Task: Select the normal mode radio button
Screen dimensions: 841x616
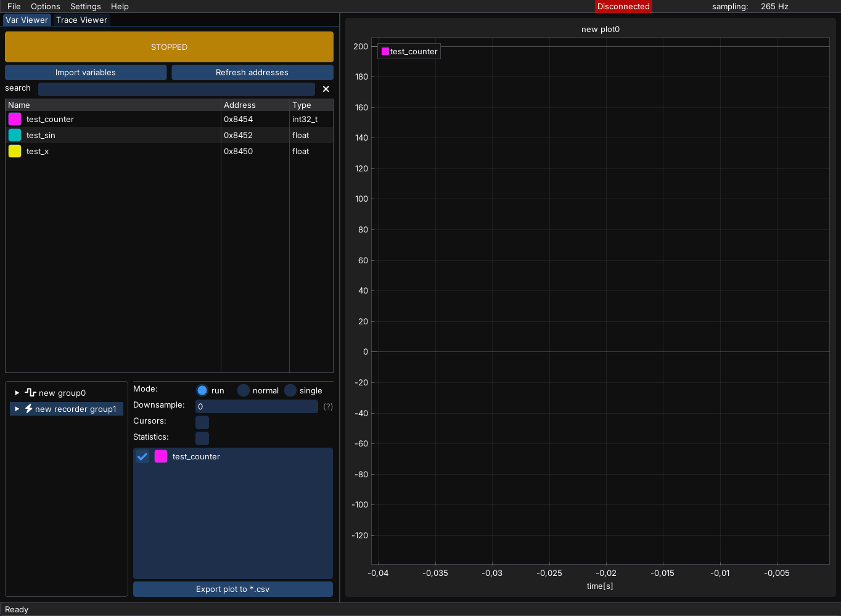Action: pyautogui.click(x=244, y=390)
